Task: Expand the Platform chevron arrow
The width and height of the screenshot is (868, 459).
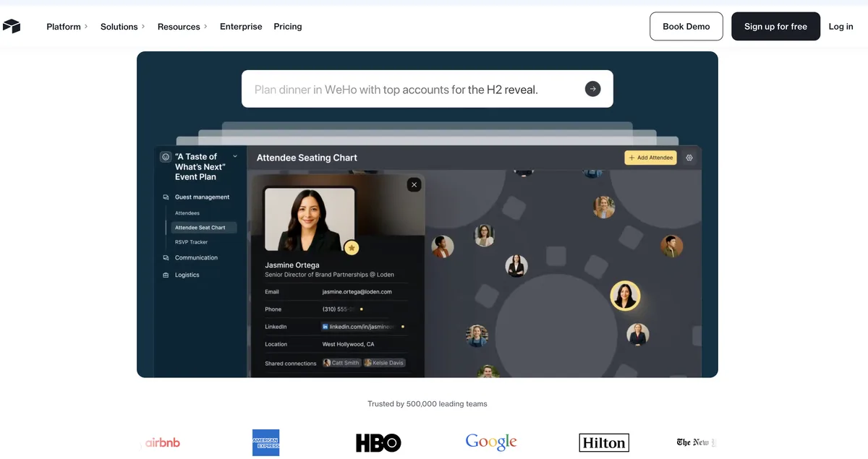Action: coord(85,27)
